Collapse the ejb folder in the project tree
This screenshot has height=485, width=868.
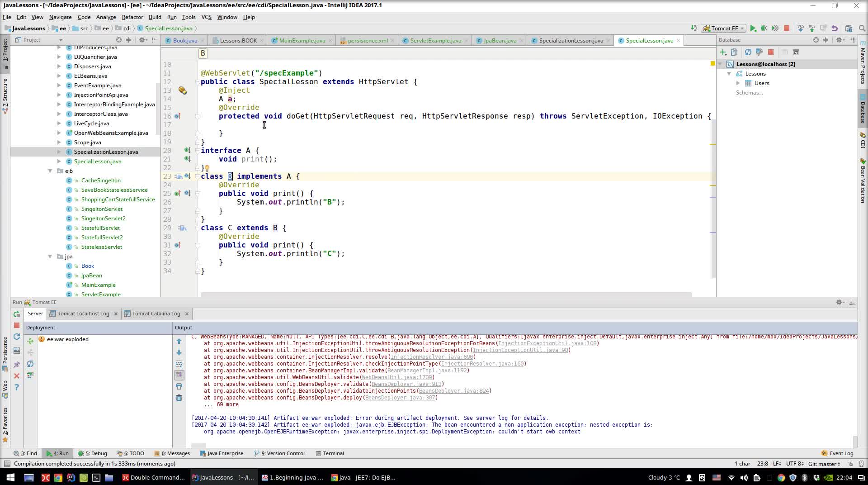(50, 171)
